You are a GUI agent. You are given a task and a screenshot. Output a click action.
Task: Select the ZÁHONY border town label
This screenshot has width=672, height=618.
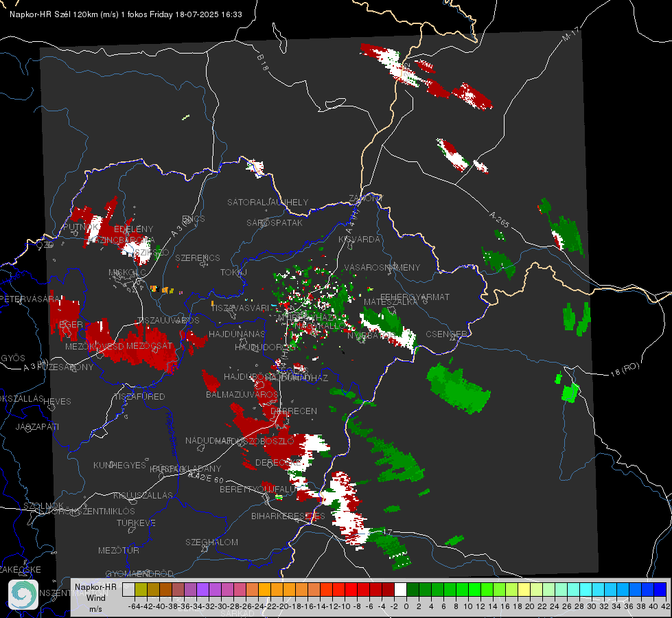[x=366, y=198]
